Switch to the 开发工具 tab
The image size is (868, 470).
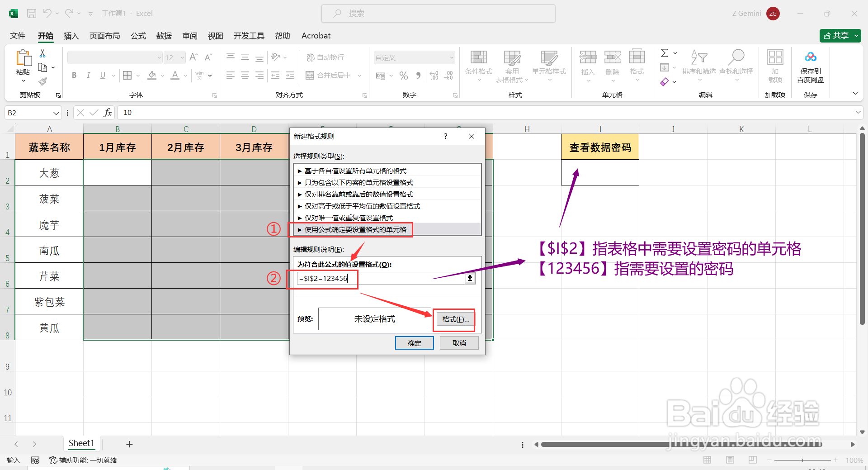(249, 36)
